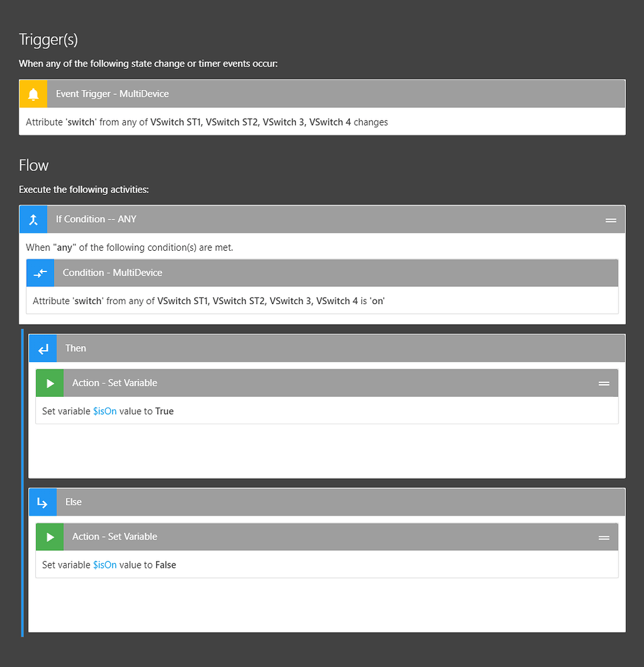The image size is (644, 667).
Task: Click the Condition - MultiDevice split-arrow icon
Action: 39,273
